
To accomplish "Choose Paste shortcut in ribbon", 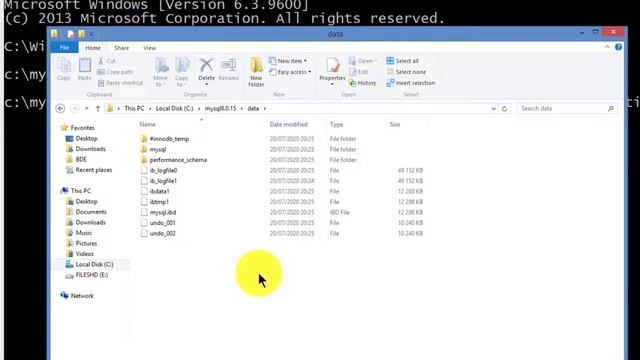I will (120, 83).
